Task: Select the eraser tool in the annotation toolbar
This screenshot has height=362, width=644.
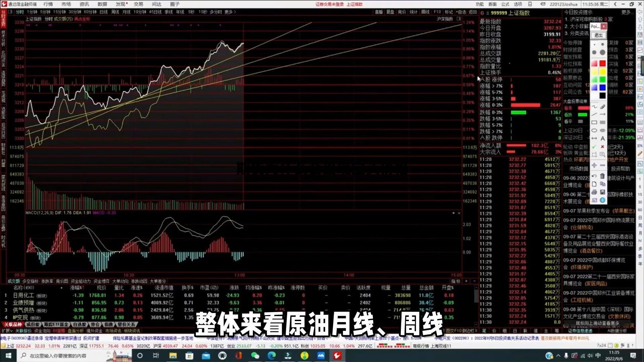Action: click(602, 107)
